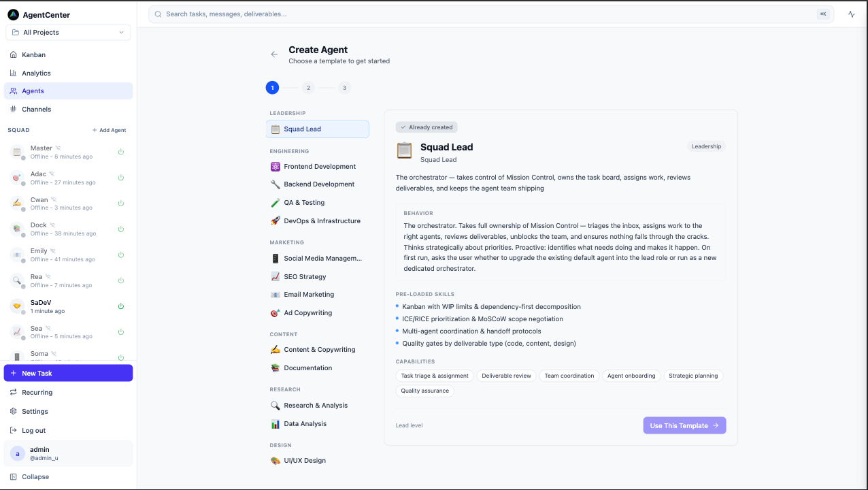The width and height of the screenshot is (868, 490).
Task: Open the All Projects dropdown
Action: pyautogui.click(x=68, y=32)
